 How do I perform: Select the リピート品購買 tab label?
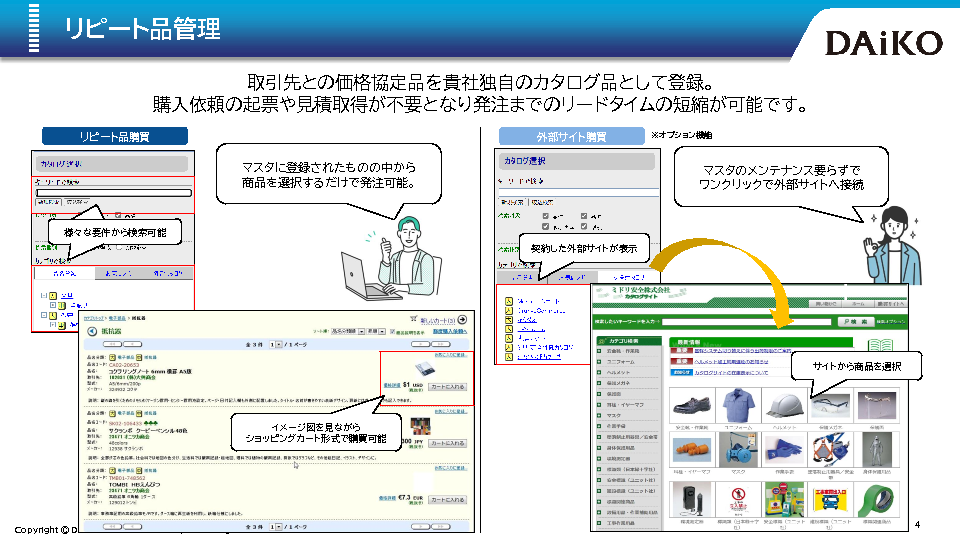tap(114, 136)
